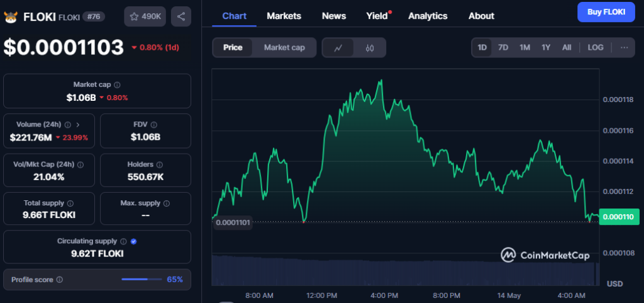Viewport: 644px width, 303px height.
Task: Switch to the line chart icon
Action: tap(338, 48)
